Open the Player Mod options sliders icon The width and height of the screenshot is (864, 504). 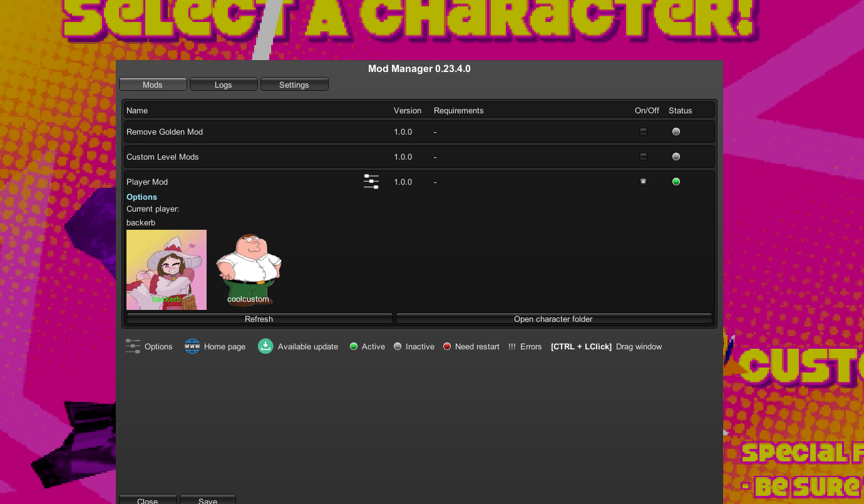[x=371, y=182]
